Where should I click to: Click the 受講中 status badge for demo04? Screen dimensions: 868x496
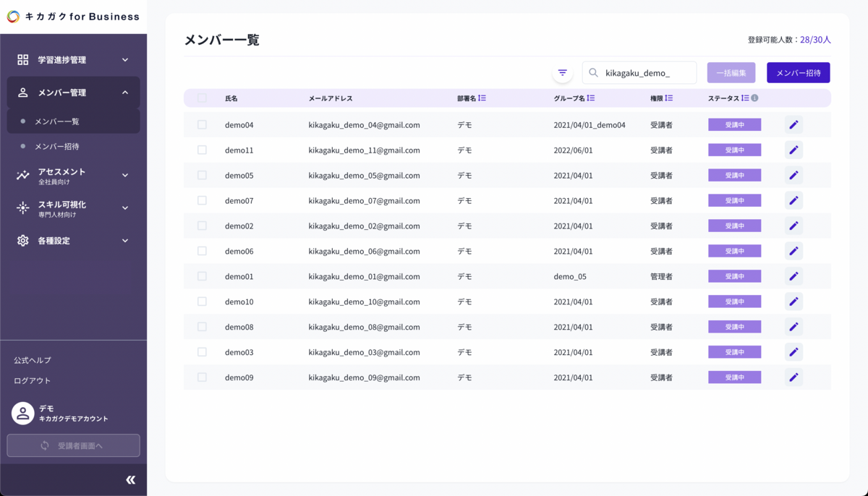point(734,125)
